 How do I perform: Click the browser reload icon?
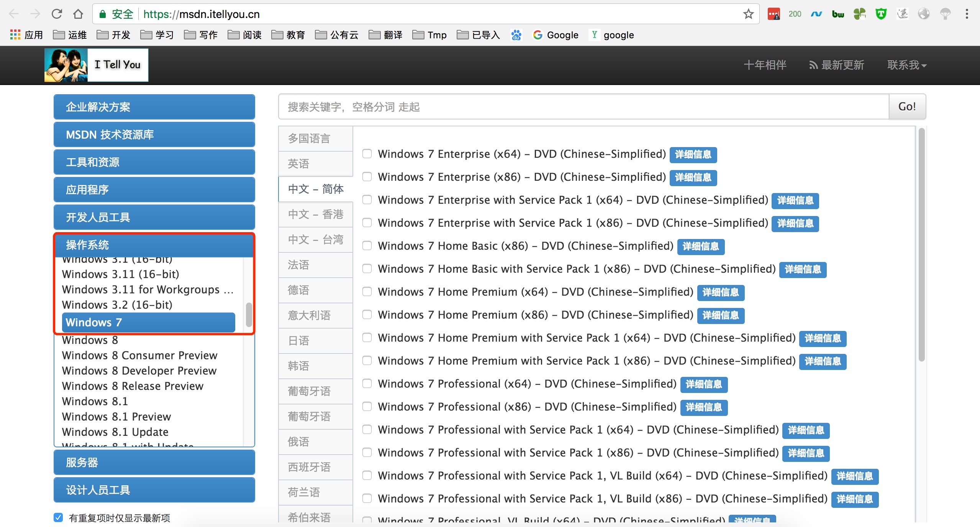click(57, 14)
